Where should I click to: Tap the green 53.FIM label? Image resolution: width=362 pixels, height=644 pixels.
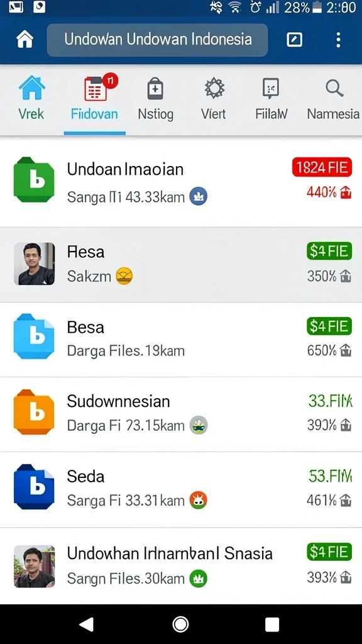click(331, 476)
